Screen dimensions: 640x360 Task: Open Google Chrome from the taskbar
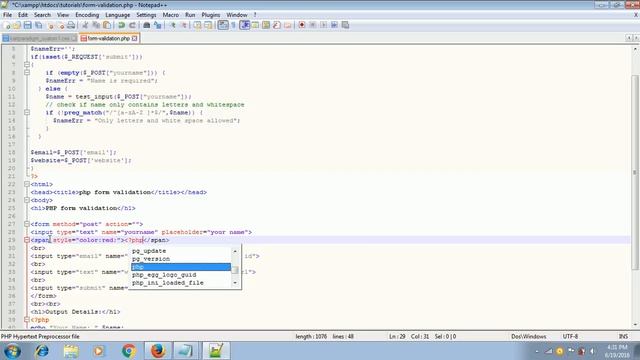tap(129, 351)
